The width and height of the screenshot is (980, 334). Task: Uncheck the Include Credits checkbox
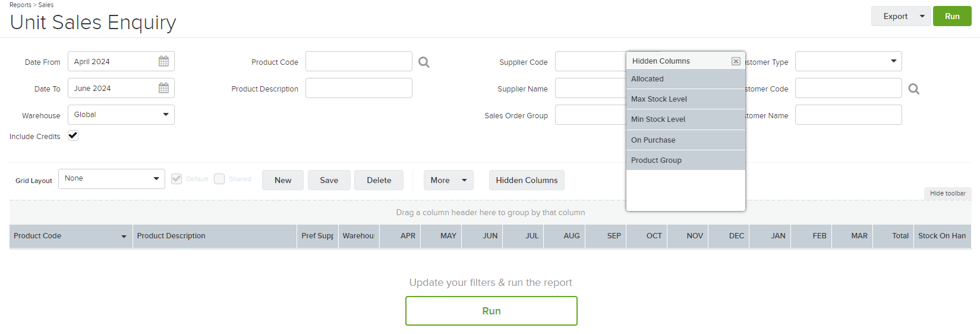(x=73, y=136)
